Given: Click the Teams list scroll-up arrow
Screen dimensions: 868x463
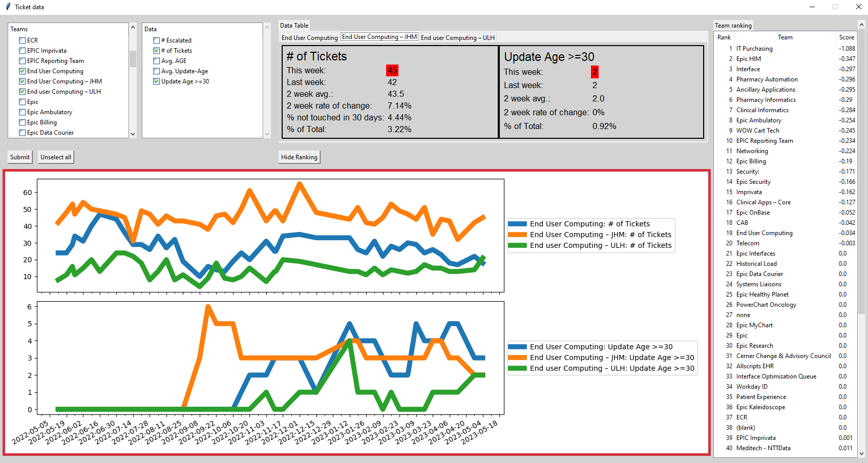Looking at the screenshot, I should coord(133,27).
